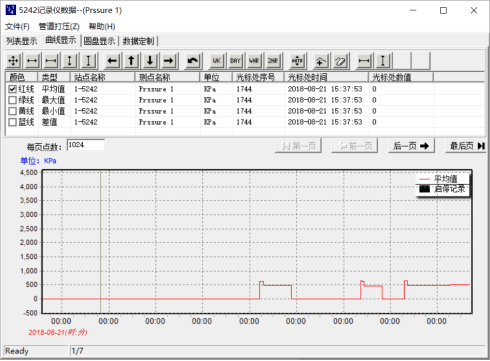Click the 启停记录 legend entry in chart
This screenshot has height=361, width=490.
pos(442,189)
